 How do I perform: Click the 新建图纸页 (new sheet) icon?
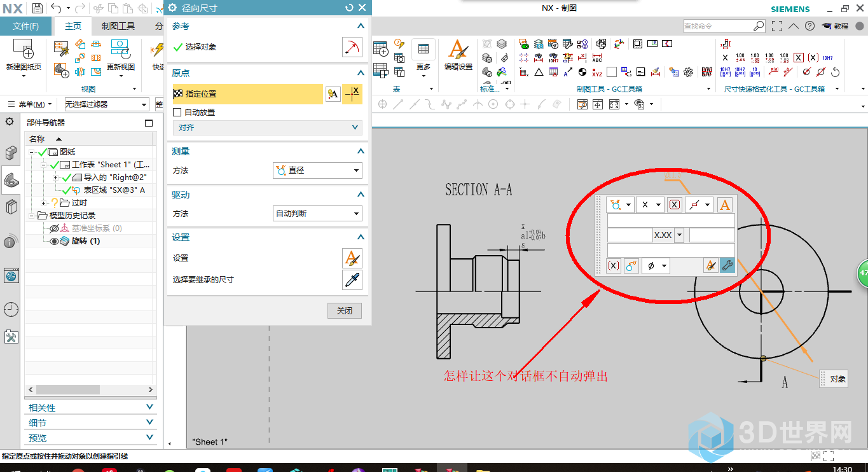click(24, 49)
